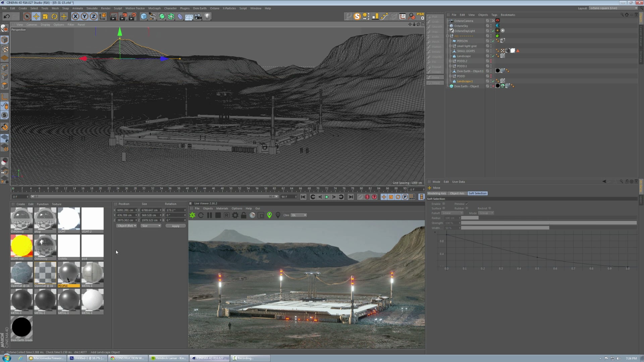Open the Live Viewer Materials menu
Screen dimensions: 644x362
click(222, 208)
